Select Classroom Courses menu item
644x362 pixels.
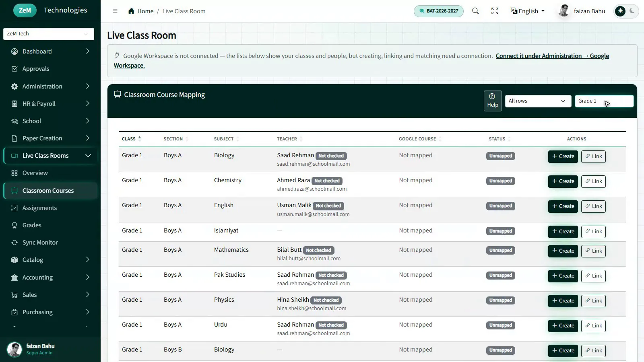(x=50, y=191)
